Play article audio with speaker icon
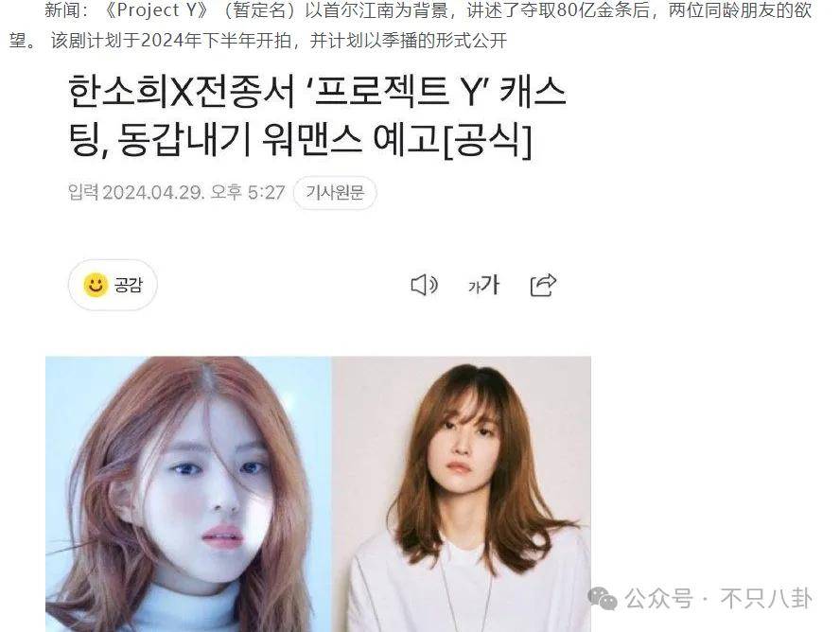Viewport: 840px width, 632px height. (x=424, y=285)
